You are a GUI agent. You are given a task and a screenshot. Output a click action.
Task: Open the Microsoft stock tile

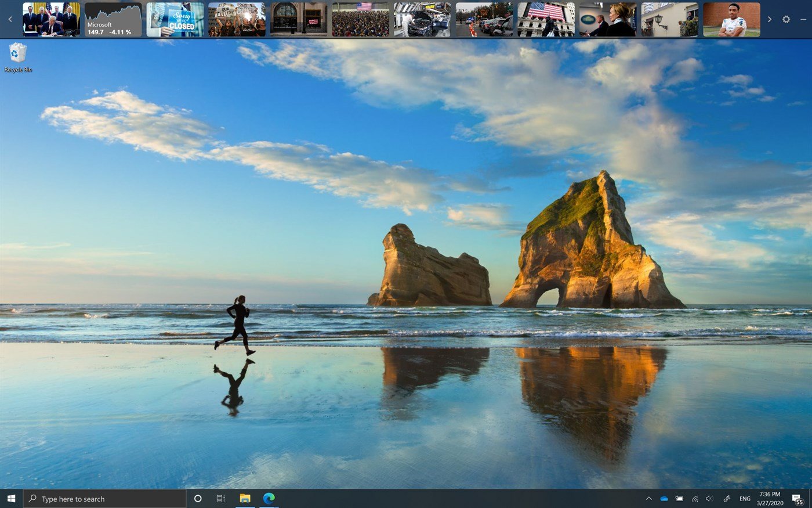pos(113,20)
